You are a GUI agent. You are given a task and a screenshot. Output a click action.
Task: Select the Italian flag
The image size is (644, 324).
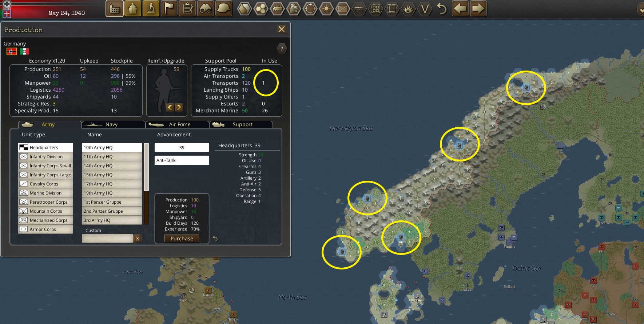[24, 51]
